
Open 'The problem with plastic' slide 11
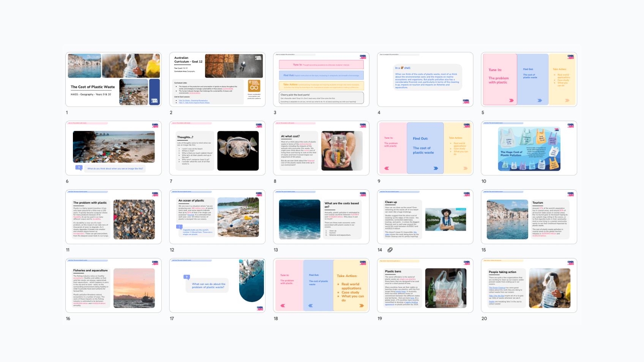click(x=113, y=217)
